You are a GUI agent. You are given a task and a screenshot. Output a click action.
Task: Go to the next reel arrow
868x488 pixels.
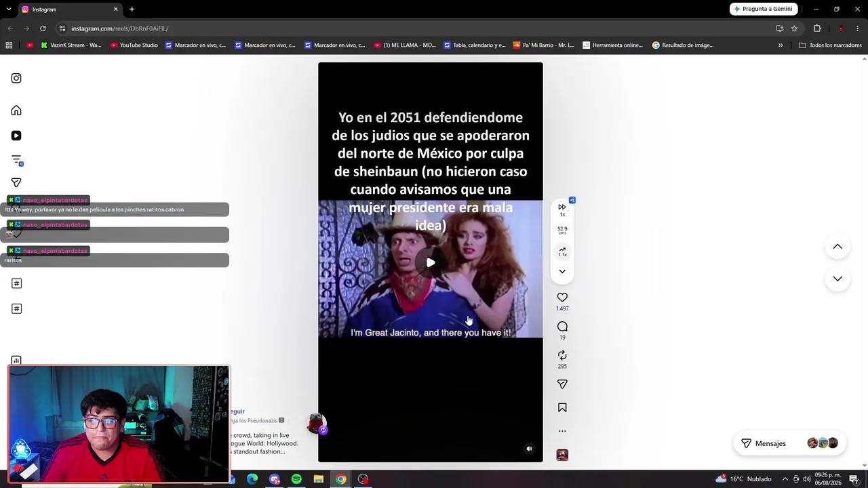click(x=837, y=279)
